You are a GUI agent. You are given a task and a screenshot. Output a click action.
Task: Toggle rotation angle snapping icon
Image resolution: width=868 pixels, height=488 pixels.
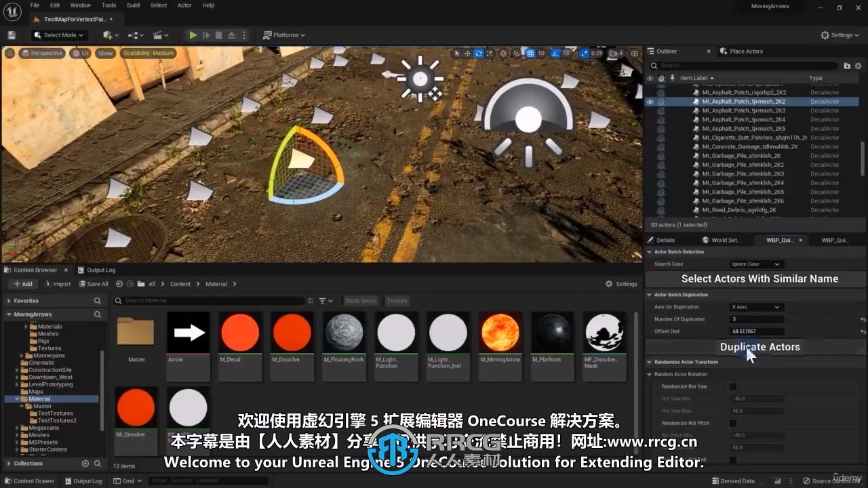point(556,53)
